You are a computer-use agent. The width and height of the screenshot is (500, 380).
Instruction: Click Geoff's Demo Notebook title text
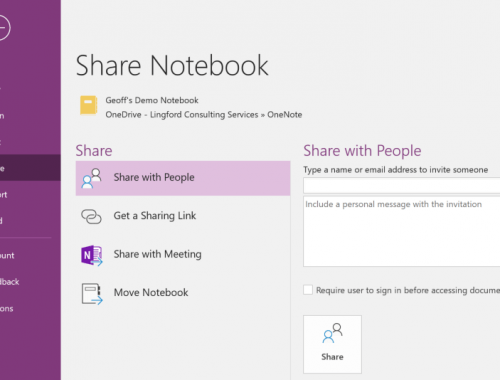click(x=152, y=100)
